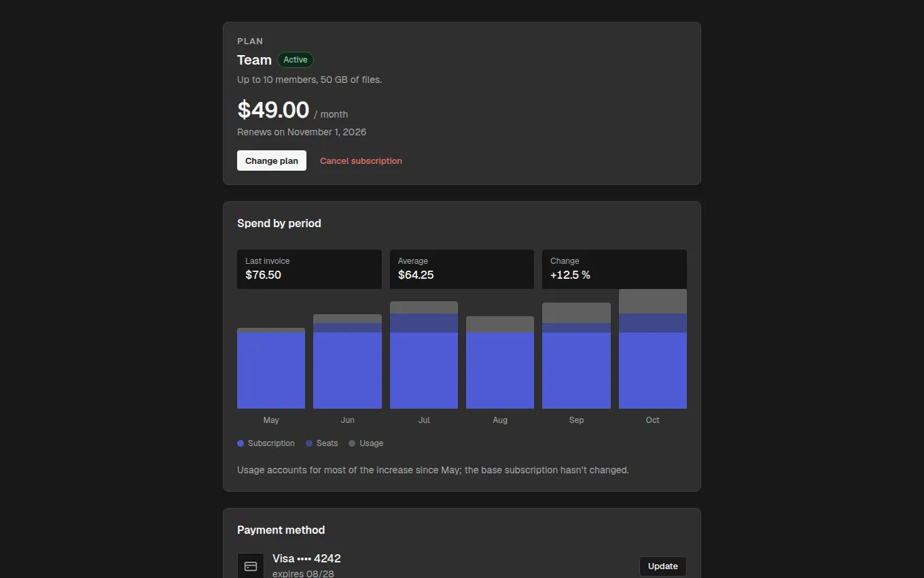Screen dimensions: 924x578
Task: Click the Sep bar's gray Usage segment
Action: point(576,313)
